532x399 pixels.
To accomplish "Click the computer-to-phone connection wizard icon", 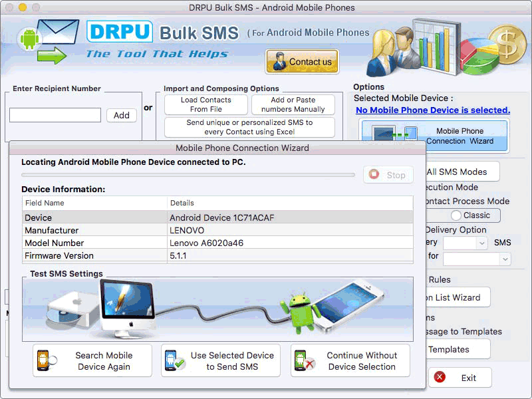I will [395, 135].
